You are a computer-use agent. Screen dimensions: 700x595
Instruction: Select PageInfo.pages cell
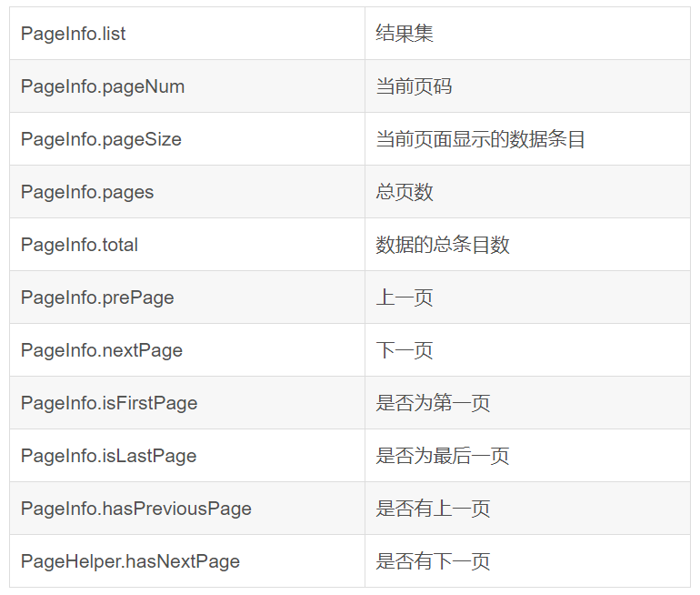pyautogui.click(x=187, y=192)
